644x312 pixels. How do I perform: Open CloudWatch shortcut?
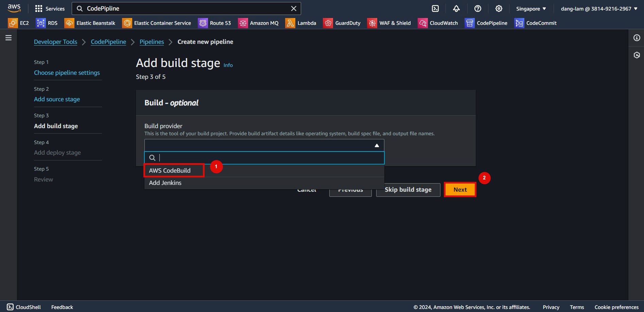click(x=438, y=23)
